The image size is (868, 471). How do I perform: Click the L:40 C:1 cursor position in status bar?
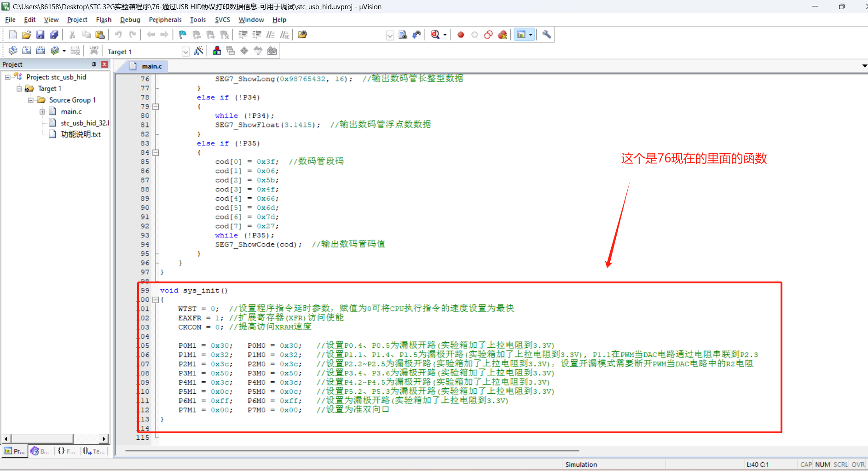758,465
